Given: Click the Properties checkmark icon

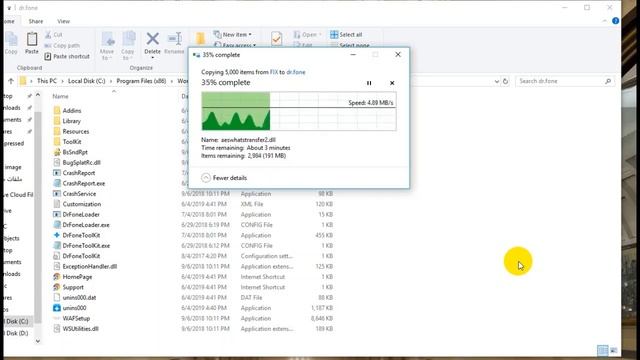Looking at the screenshot, I should [x=276, y=39].
